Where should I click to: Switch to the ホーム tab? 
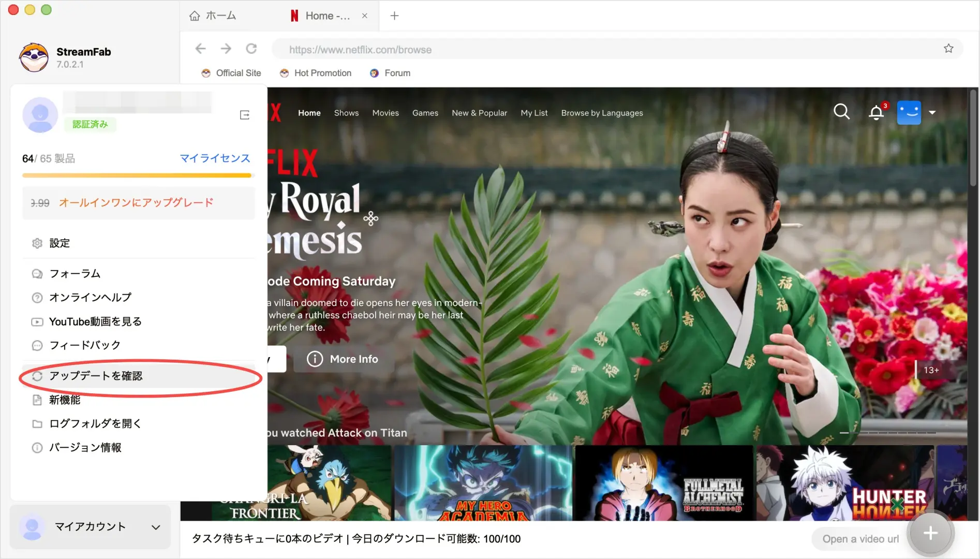tap(213, 16)
